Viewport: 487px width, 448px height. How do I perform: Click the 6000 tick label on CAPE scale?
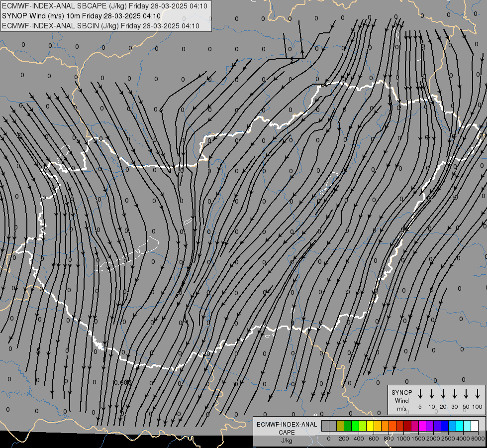tap(478, 439)
